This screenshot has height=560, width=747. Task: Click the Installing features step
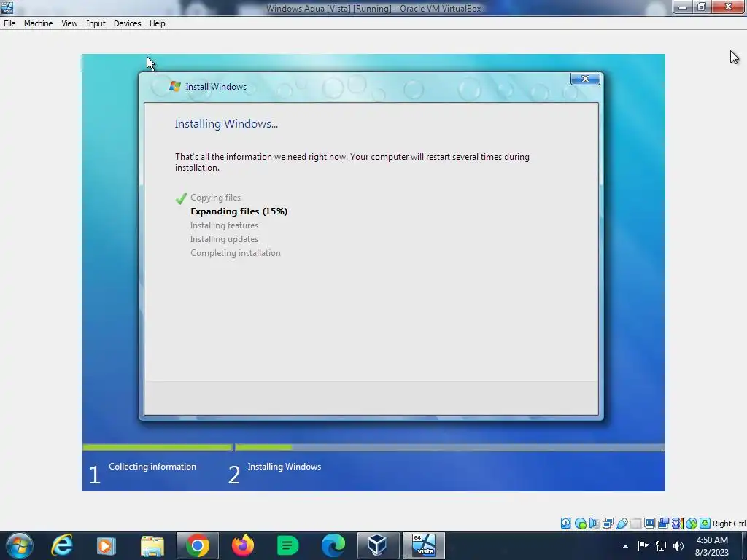(224, 225)
